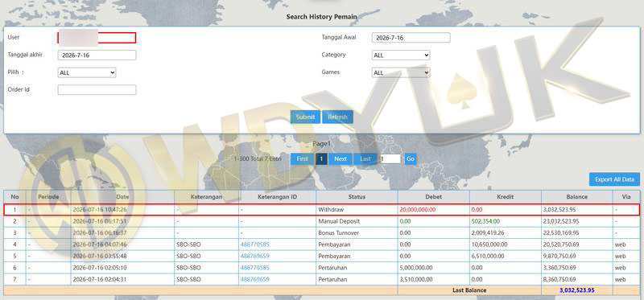The height and width of the screenshot is (300, 644).
Task: Click the Go pagination button
Action: coord(410,158)
